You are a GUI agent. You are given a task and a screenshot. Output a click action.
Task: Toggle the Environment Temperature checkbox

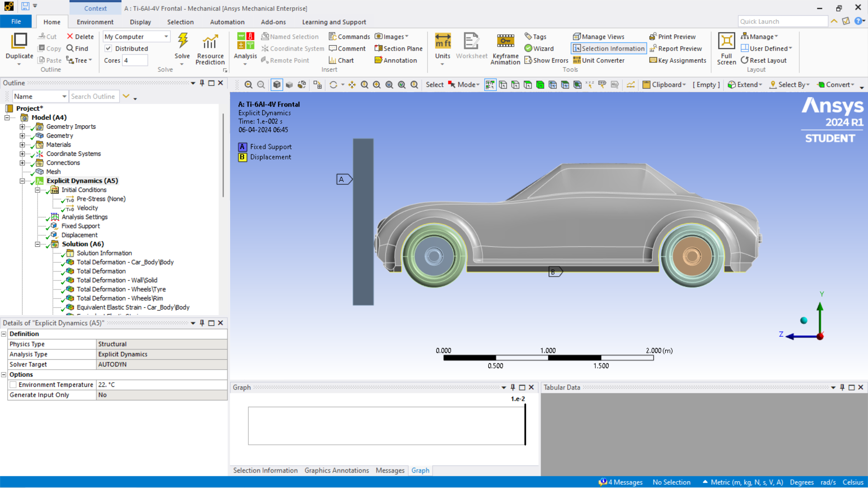pos(13,385)
